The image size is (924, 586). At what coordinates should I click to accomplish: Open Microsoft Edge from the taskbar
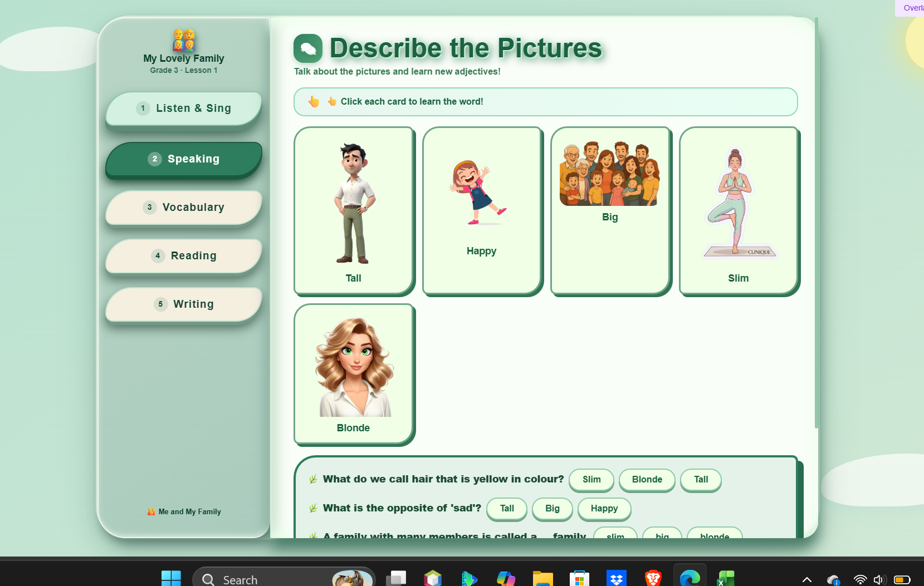click(x=690, y=579)
